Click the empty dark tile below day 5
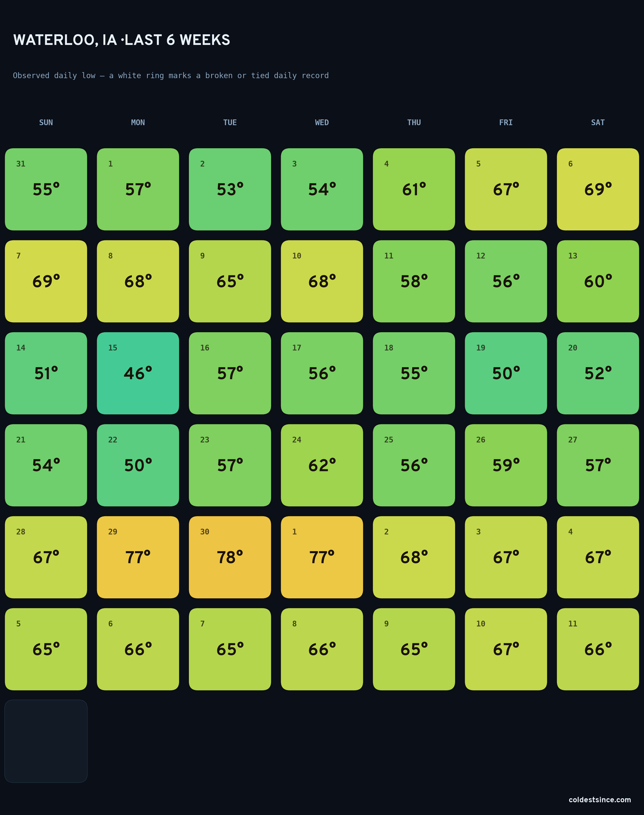Image resolution: width=644 pixels, height=815 pixels. (x=46, y=741)
